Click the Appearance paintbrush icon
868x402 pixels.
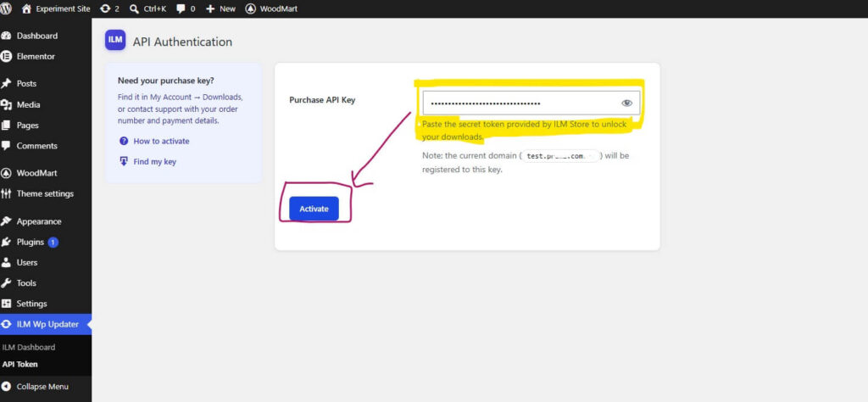click(6, 221)
